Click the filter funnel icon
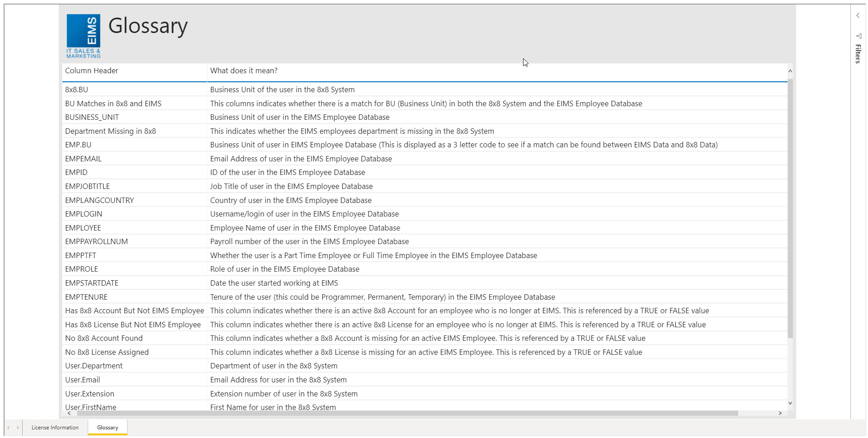The height and width of the screenshot is (438, 868). tap(859, 36)
